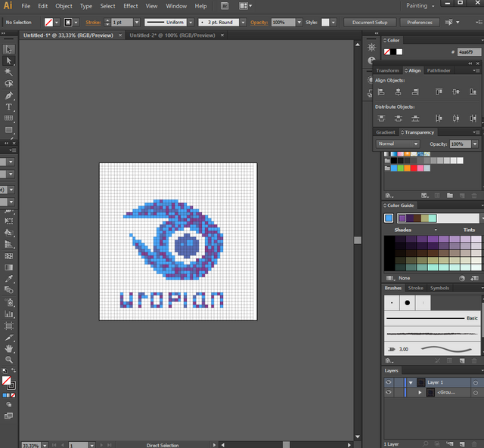This screenshot has height=448, width=484.
Task: Click the Document Setup button
Action: (x=370, y=23)
